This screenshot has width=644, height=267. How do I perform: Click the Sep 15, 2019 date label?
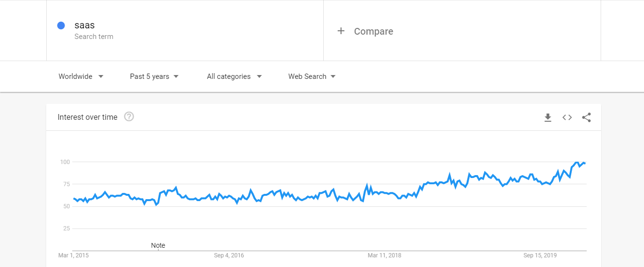[x=540, y=255]
